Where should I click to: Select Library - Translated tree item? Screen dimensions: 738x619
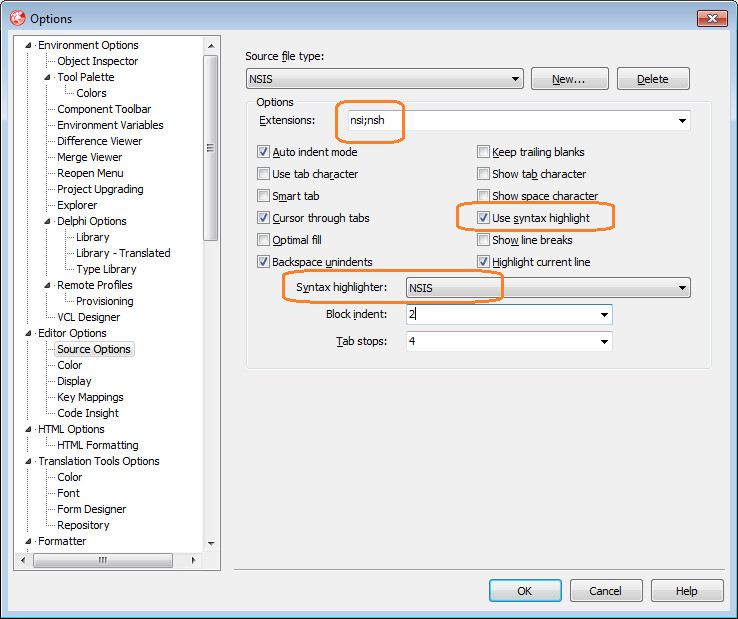(123, 253)
